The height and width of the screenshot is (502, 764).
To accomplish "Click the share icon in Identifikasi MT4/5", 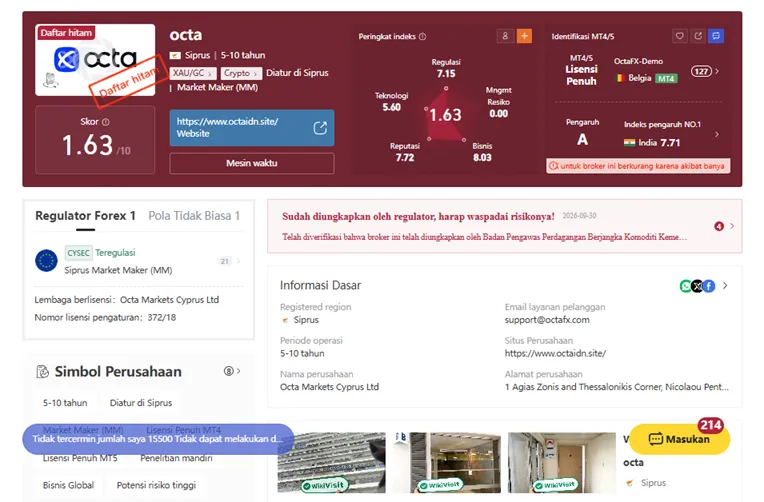I will tap(698, 36).
